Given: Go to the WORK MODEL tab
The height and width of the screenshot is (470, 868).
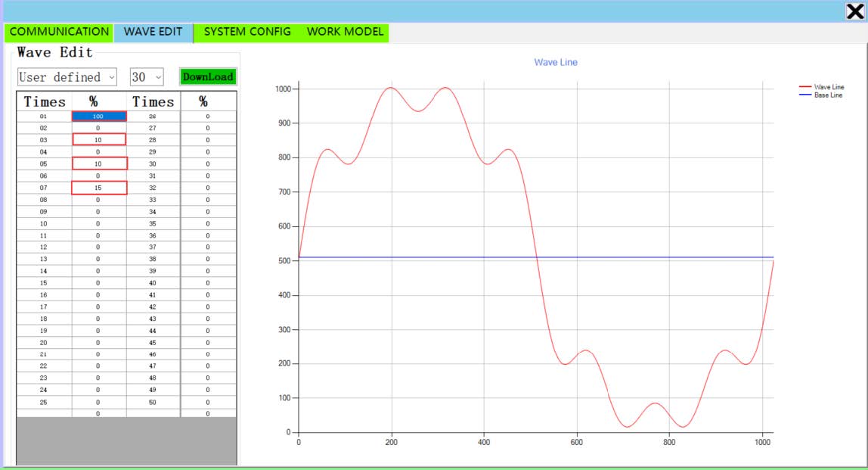Looking at the screenshot, I should coord(345,32).
